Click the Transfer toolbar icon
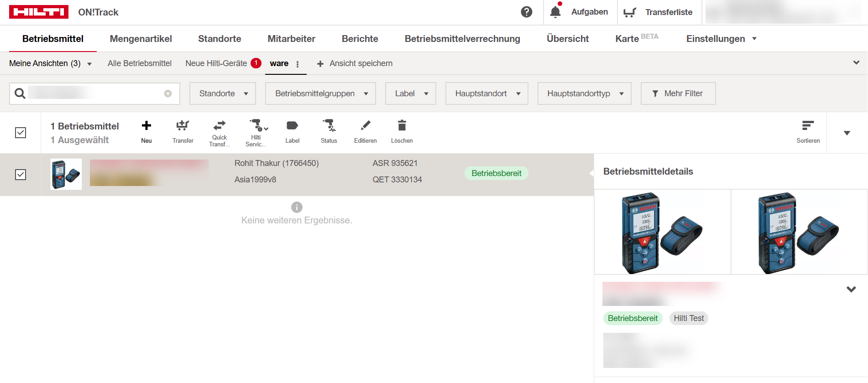Viewport: 868px width, 383px height. [183, 132]
